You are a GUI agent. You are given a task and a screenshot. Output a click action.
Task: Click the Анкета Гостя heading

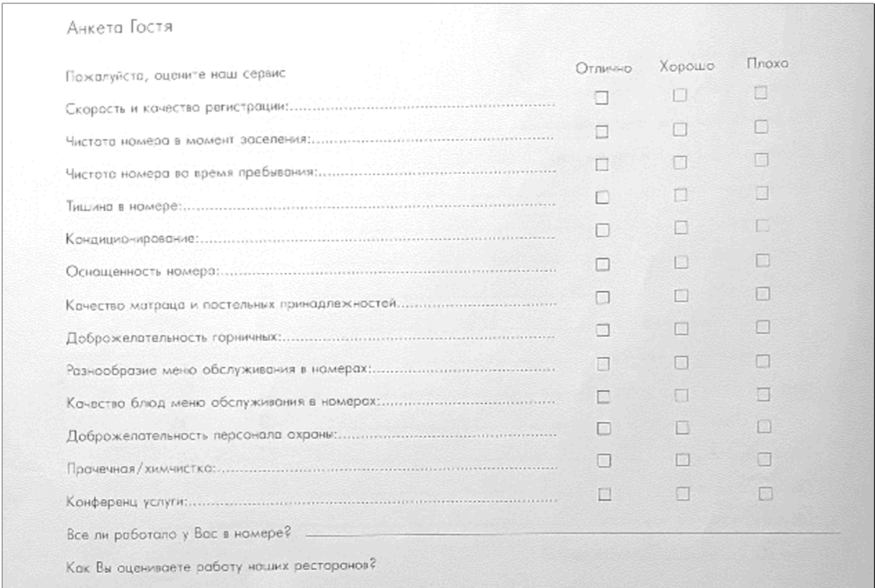[119, 27]
